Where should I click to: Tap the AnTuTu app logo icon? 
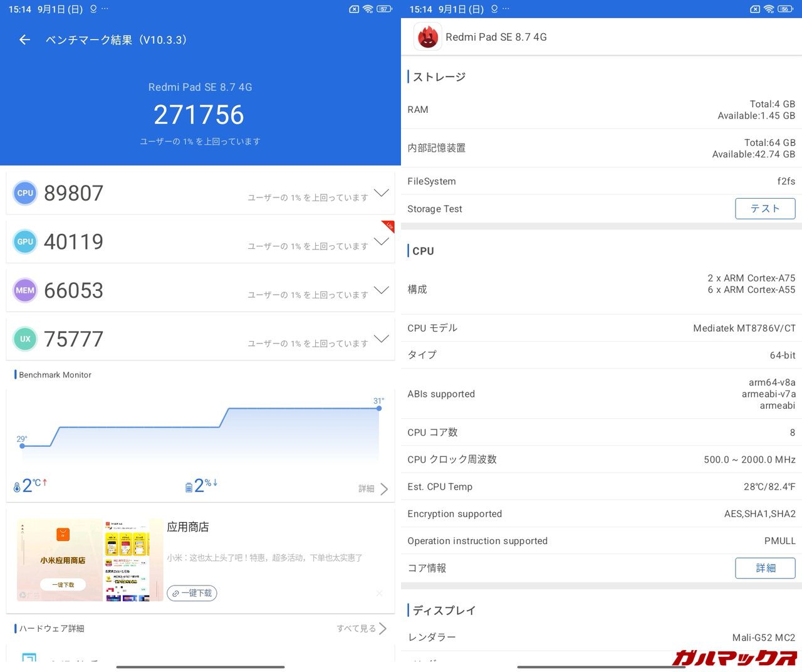point(428,37)
